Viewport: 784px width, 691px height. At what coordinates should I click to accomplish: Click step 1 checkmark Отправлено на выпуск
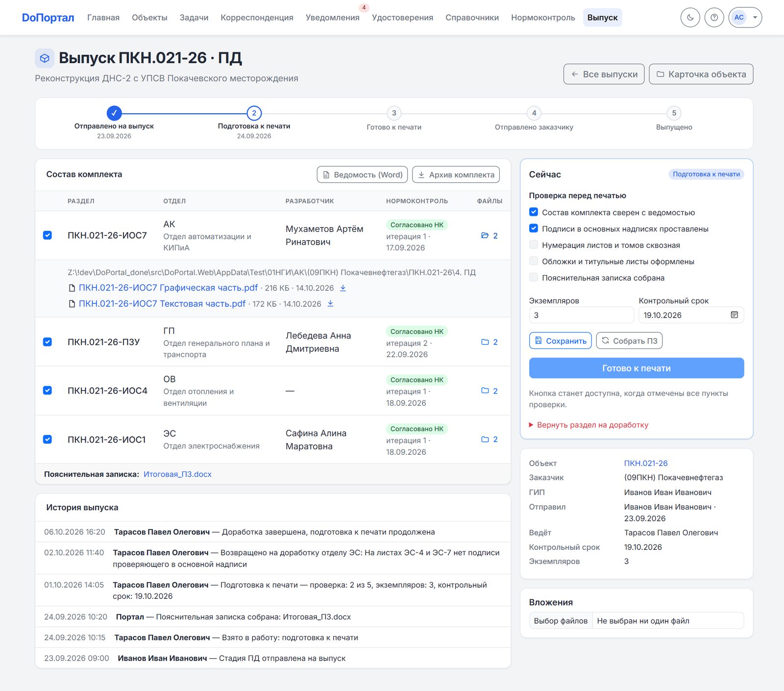[x=114, y=113]
